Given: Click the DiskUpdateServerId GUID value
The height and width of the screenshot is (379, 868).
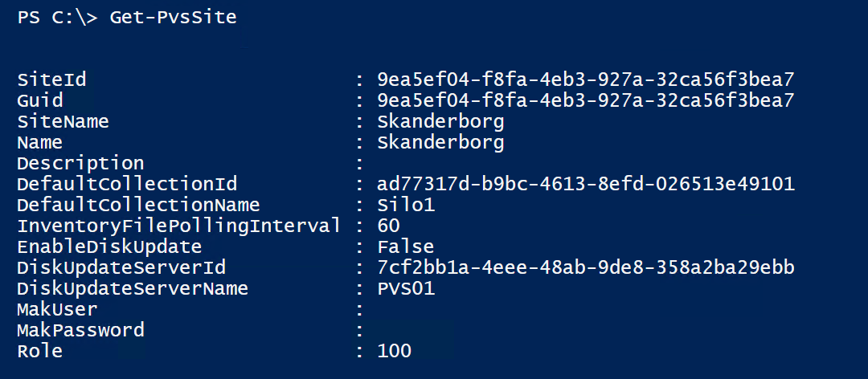Looking at the screenshot, I should 586,268.
